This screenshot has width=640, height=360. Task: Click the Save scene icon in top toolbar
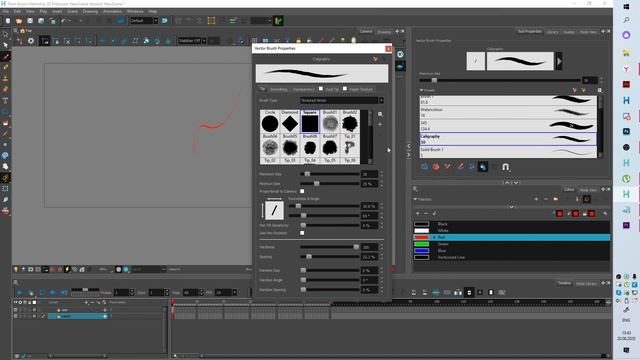[x=30, y=21]
